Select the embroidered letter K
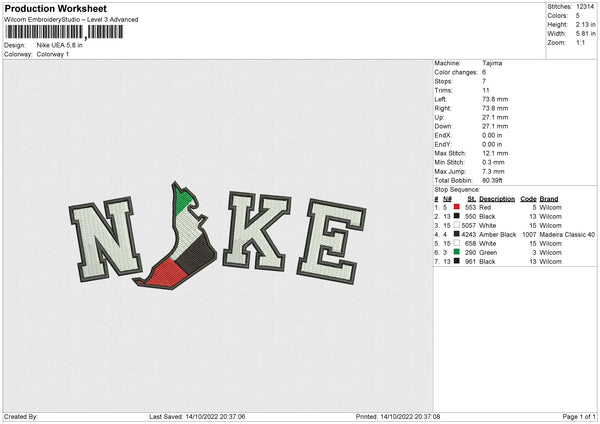600x424 pixels. pos(257,231)
